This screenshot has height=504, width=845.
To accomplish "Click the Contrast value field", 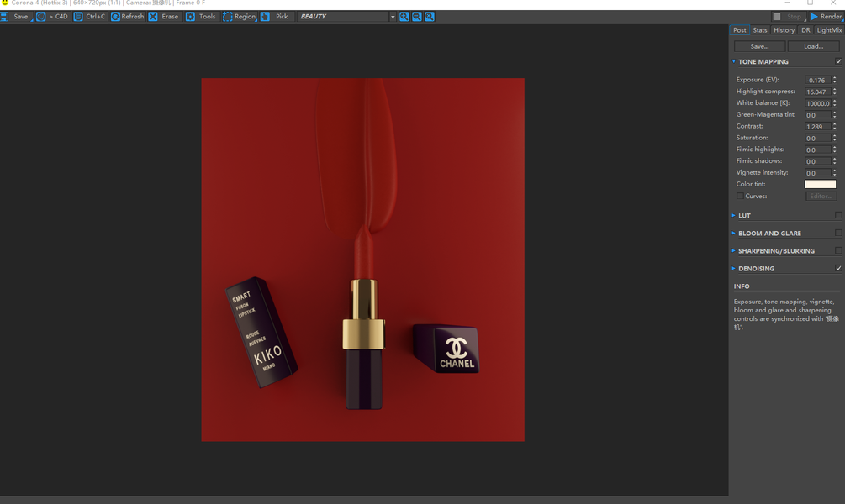I will click(817, 127).
